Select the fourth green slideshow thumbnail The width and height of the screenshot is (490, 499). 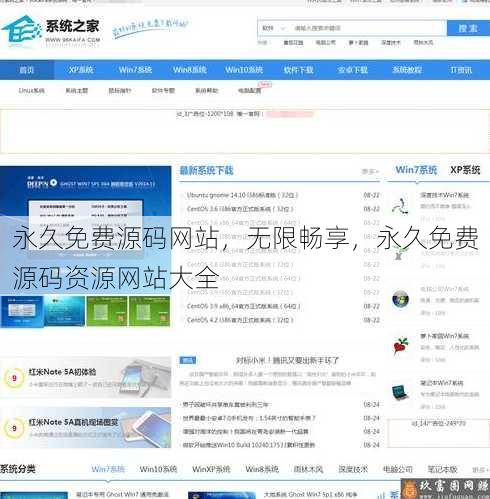coord(149,311)
